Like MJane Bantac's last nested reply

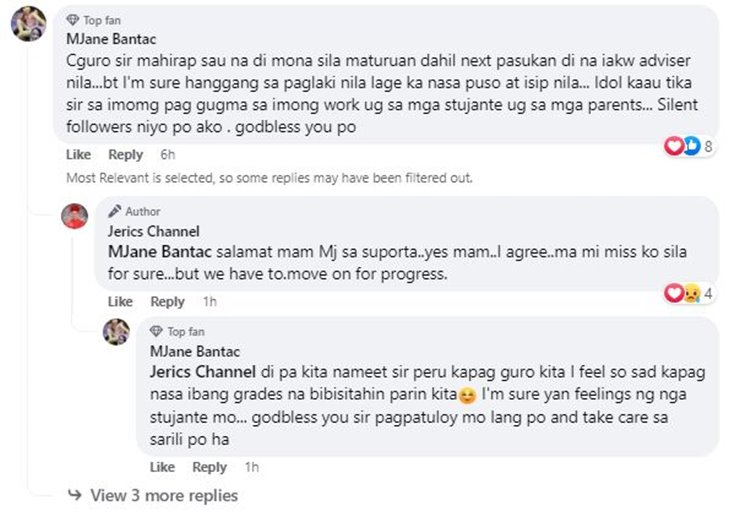[x=162, y=467]
